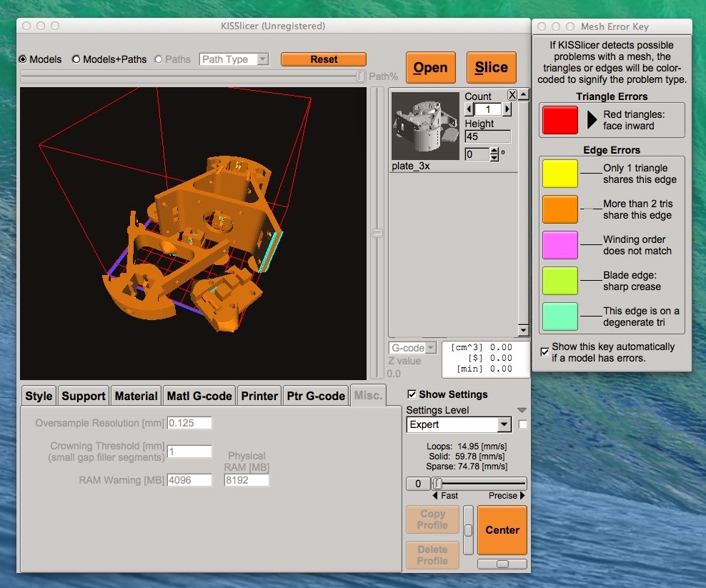Switch to the Matl G-code tab
Image resolution: width=706 pixels, height=588 pixels.
(x=199, y=397)
